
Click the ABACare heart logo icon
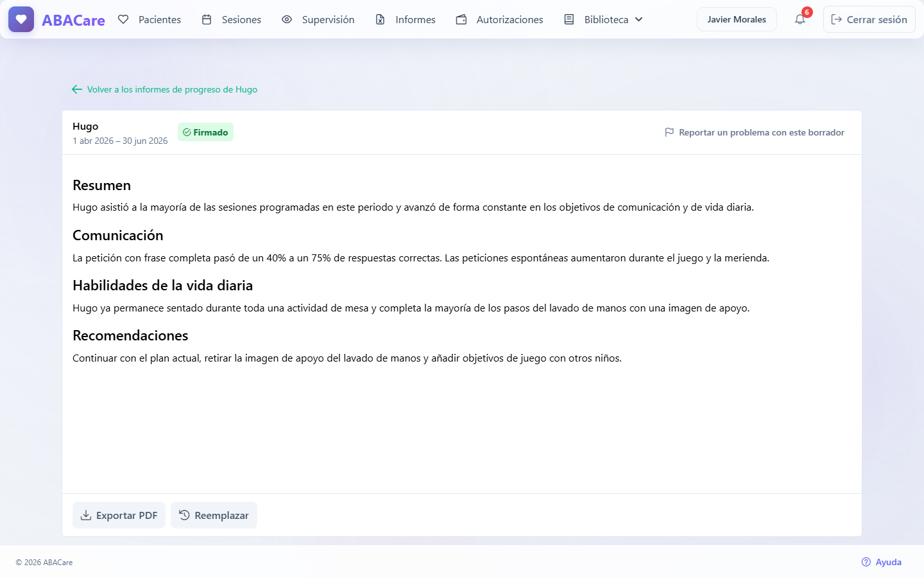click(x=21, y=19)
